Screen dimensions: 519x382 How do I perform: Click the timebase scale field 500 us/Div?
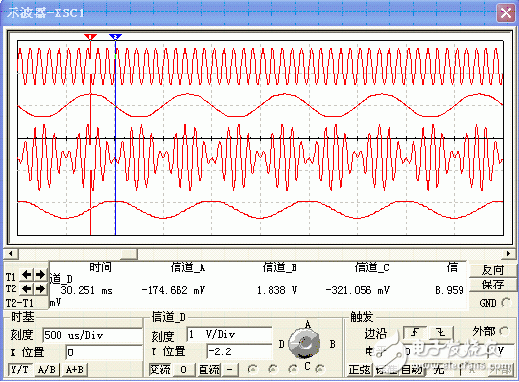click(x=92, y=335)
